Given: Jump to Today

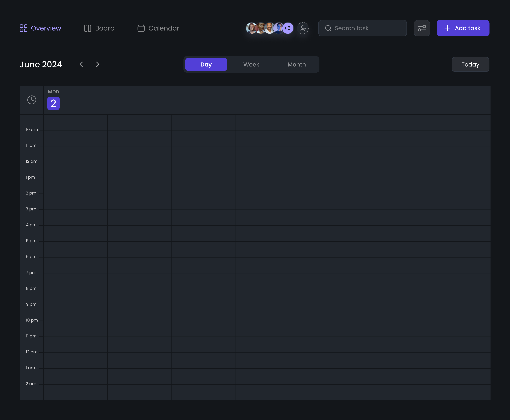Looking at the screenshot, I should coord(470,64).
